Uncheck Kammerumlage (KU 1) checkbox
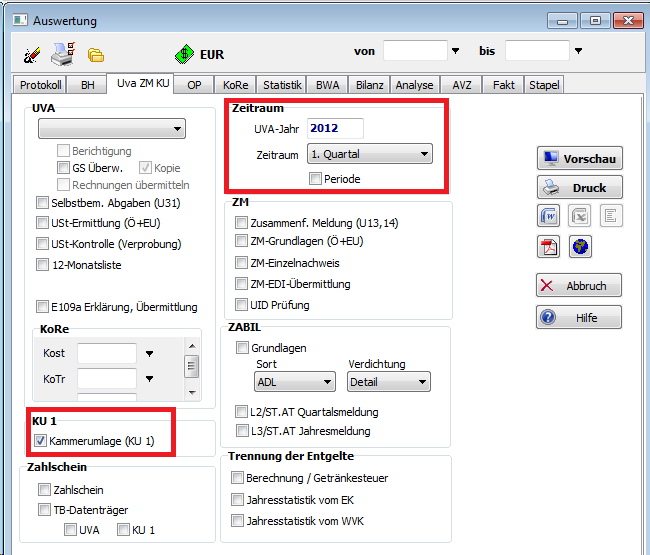Screen dimensions: 650x555 pos(41,441)
